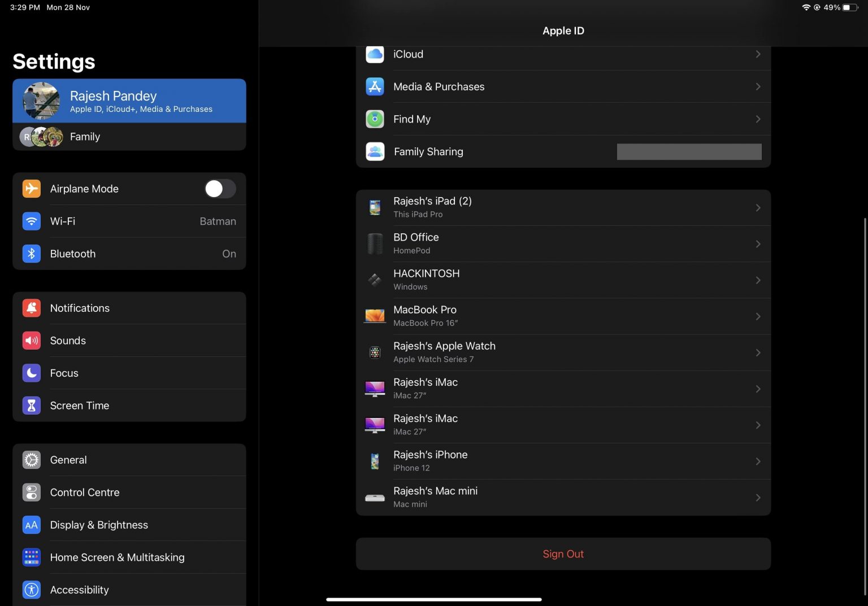Tap the Airplane Mode icon
Image resolution: width=868 pixels, height=606 pixels.
[32, 189]
